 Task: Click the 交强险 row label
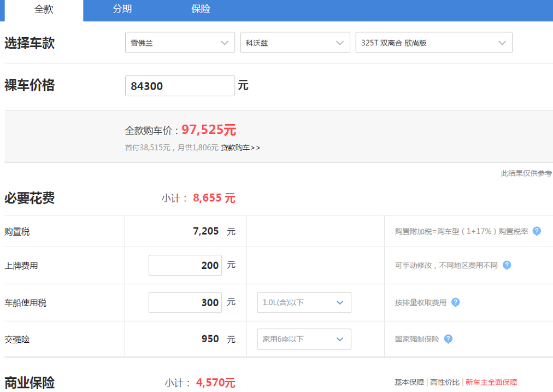17,340
